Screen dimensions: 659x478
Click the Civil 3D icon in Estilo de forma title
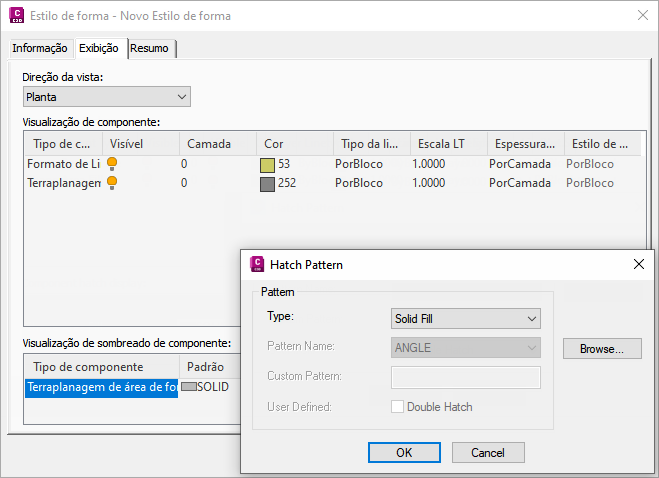click(x=14, y=16)
